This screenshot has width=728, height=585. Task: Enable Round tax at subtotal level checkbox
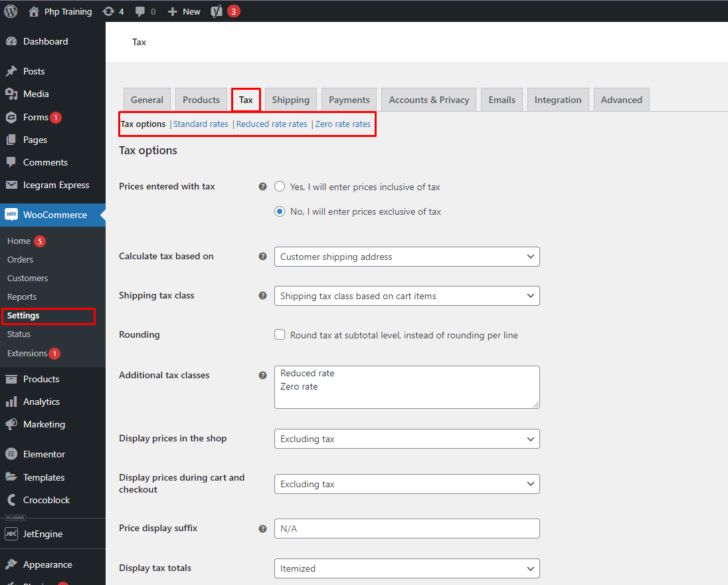tap(280, 335)
